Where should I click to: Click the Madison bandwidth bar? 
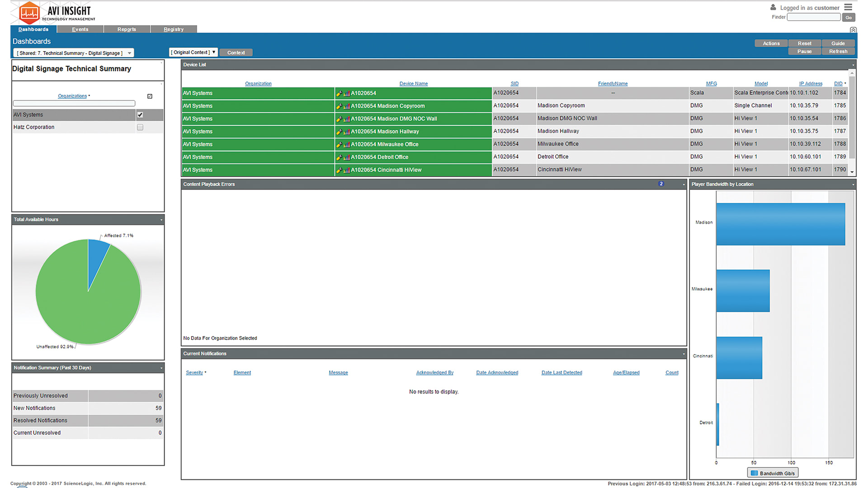pyautogui.click(x=780, y=224)
